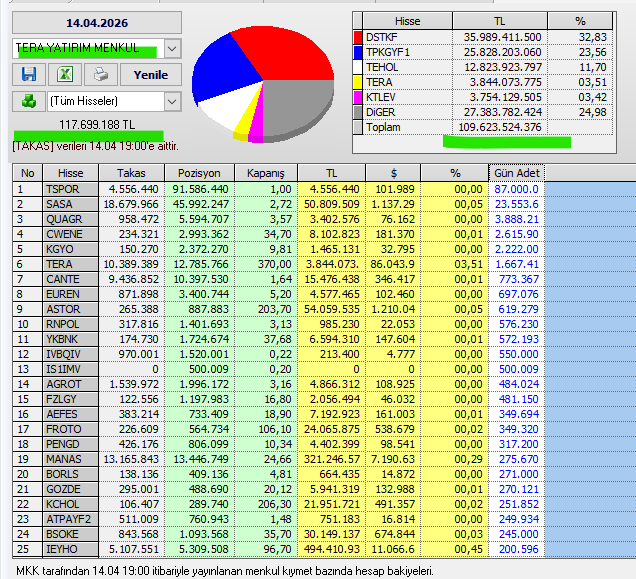This screenshot has height=579, width=636.
Task: Click the white TEHOL color swatch
Action: coord(358,67)
